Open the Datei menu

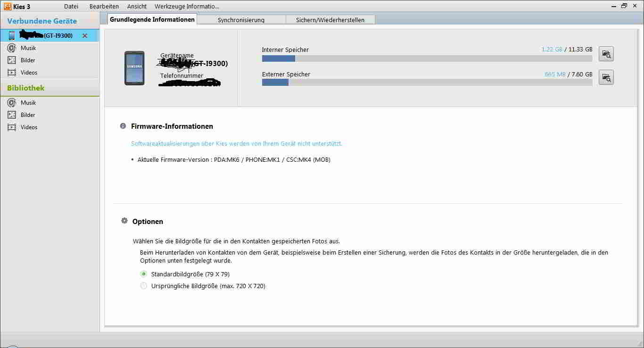click(71, 6)
